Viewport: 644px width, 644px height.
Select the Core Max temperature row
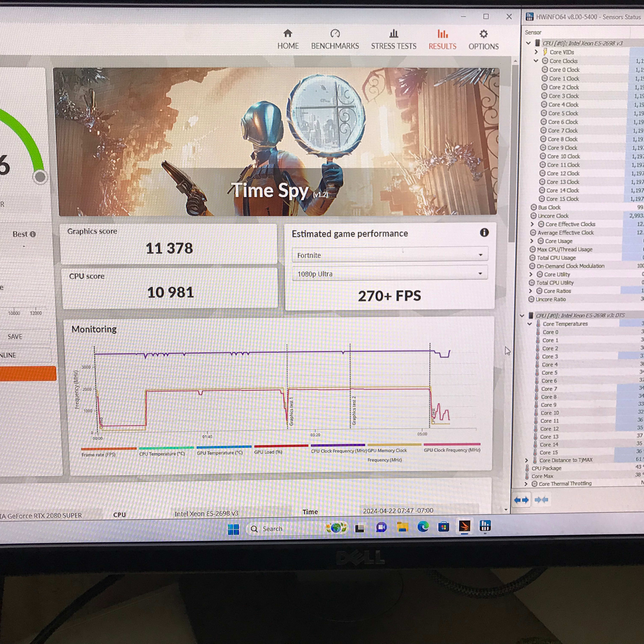tap(584, 476)
